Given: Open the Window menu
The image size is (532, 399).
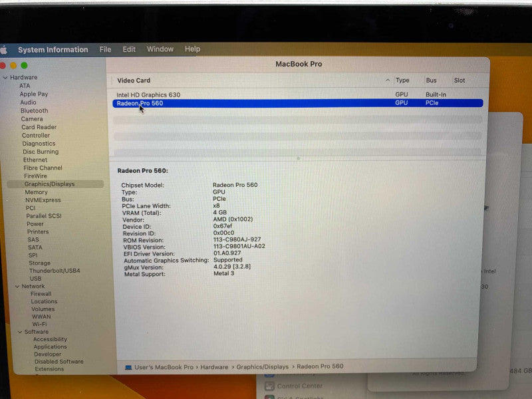Looking at the screenshot, I should pyautogui.click(x=160, y=49).
